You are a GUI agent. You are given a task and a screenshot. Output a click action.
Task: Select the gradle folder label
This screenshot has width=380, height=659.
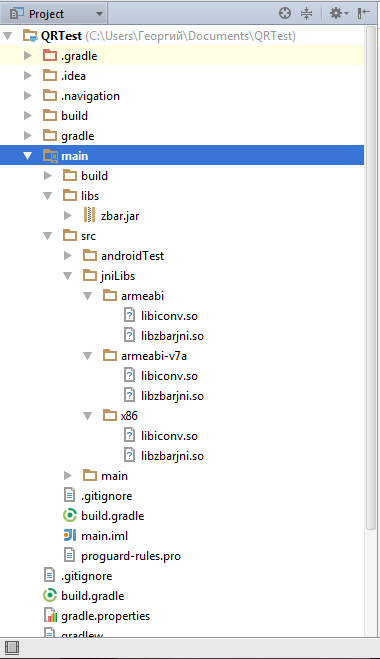pyautogui.click(x=78, y=136)
